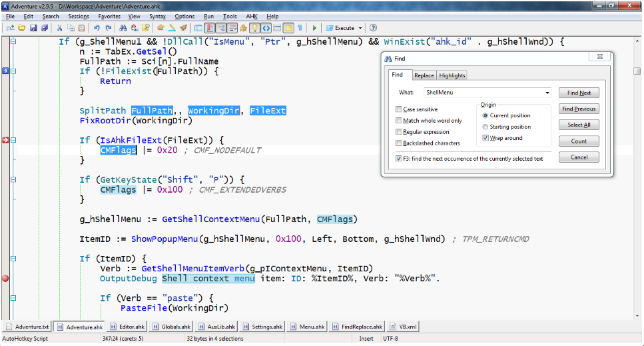The width and height of the screenshot is (644, 346).
Task: Switch to Adventure.txt file tab
Action: click(x=27, y=327)
